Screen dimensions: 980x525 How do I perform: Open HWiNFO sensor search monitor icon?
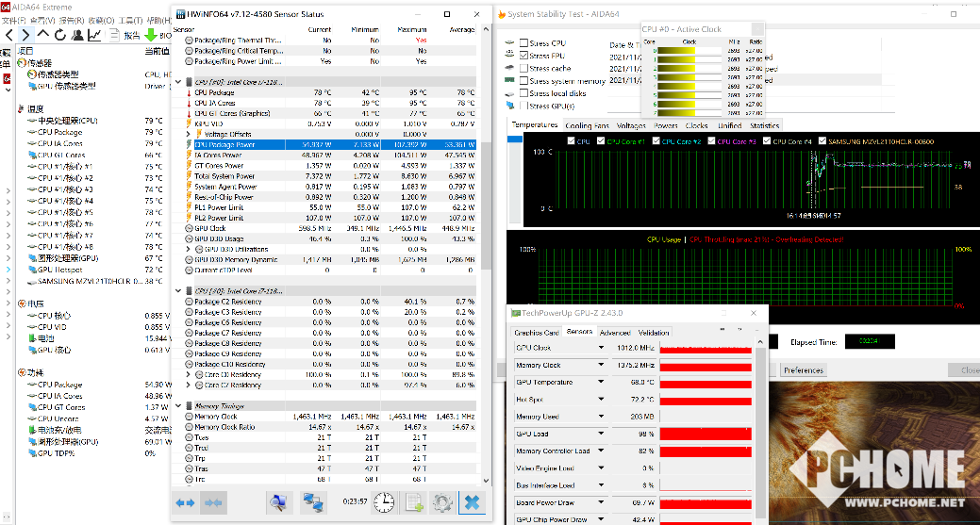(278, 502)
